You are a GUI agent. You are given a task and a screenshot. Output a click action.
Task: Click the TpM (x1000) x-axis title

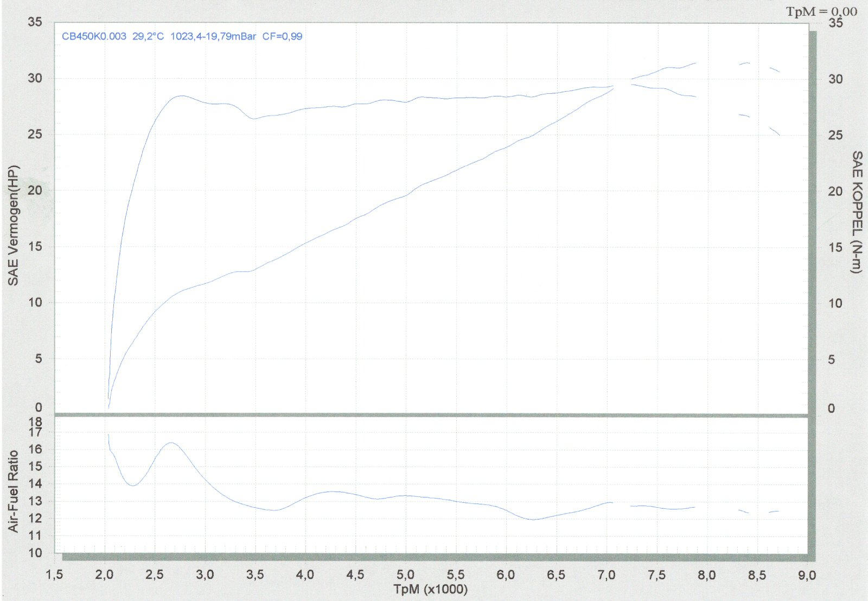coord(431,590)
